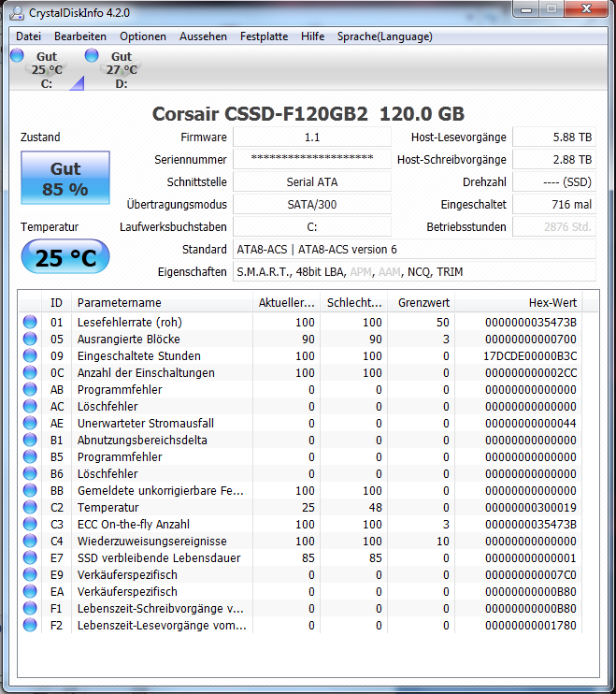This screenshot has height=694, width=616.
Task: Click hex value 17DCDE00000B3C
Action: coord(530,355)
